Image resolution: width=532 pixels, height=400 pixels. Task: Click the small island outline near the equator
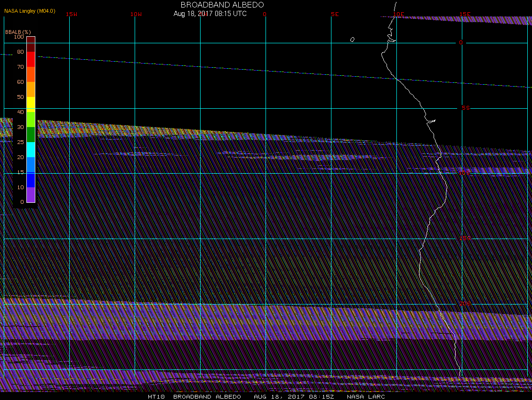tap(352, 40)
